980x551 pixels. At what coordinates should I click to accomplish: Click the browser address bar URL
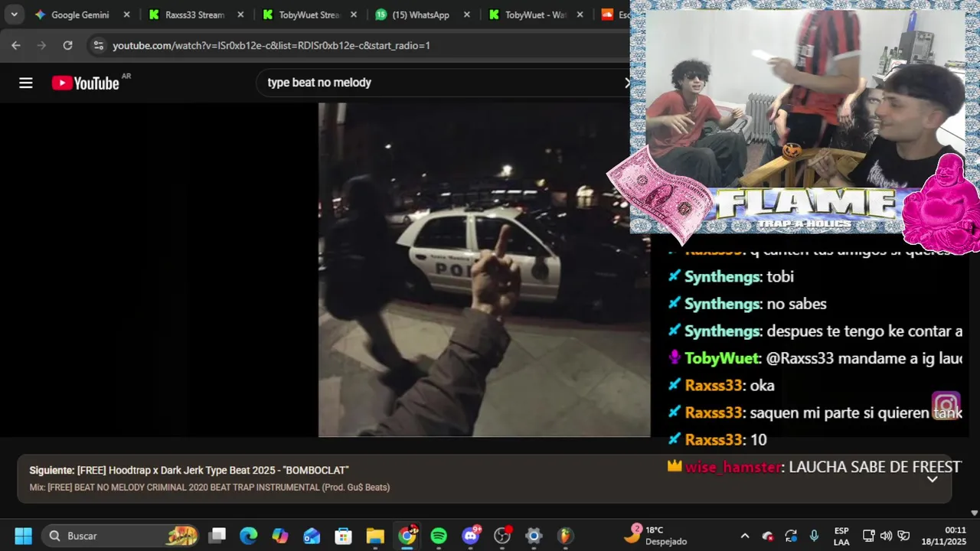point(271,45)
